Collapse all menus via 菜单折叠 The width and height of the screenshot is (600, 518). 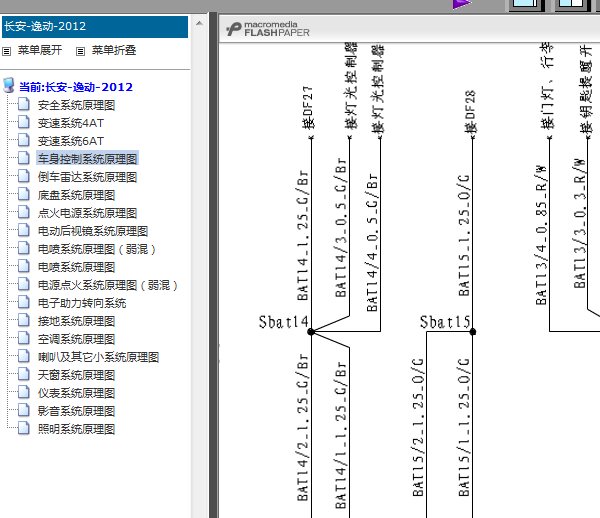click(x=114, y=50)
